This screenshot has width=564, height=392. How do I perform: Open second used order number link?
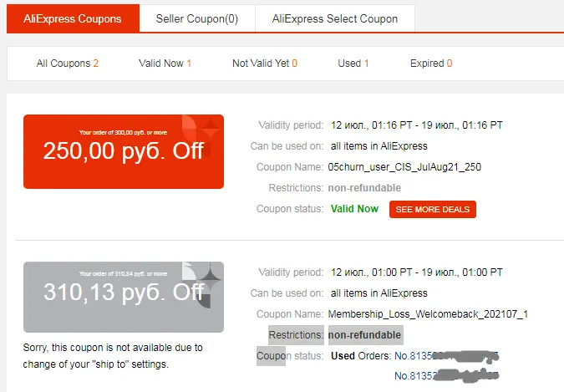(446, 375)
